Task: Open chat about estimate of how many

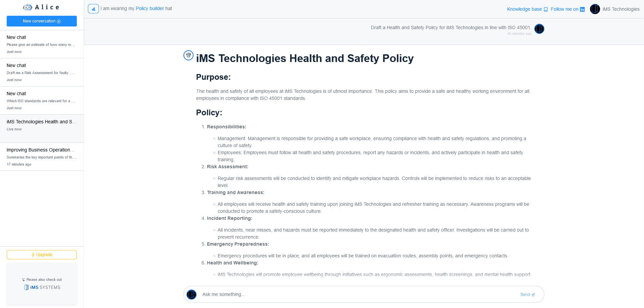Action: (x=42, y=44)
